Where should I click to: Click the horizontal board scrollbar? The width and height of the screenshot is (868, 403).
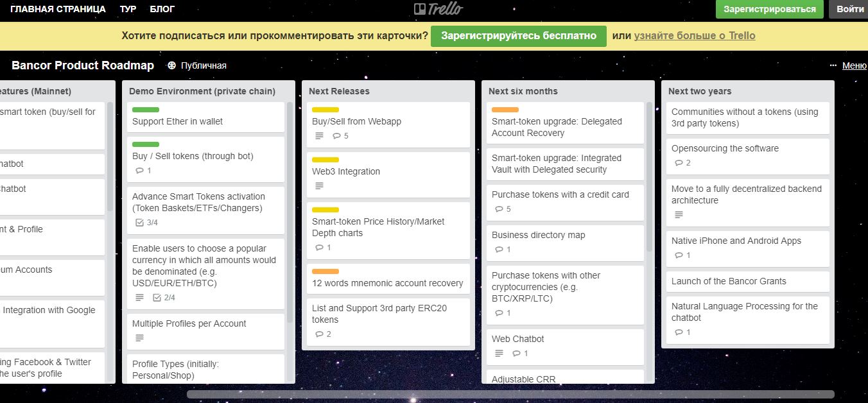(x=510, y=395)
